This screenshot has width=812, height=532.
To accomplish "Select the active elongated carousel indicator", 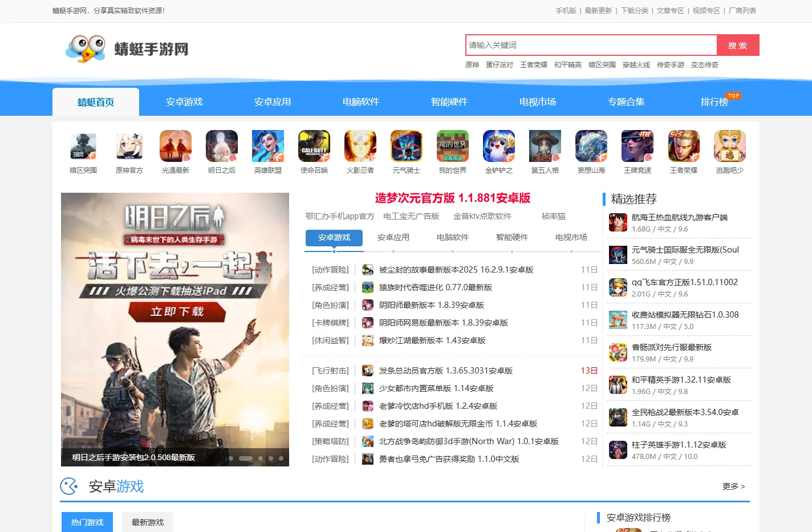I will pyautogui.click(x=246, y=458).
